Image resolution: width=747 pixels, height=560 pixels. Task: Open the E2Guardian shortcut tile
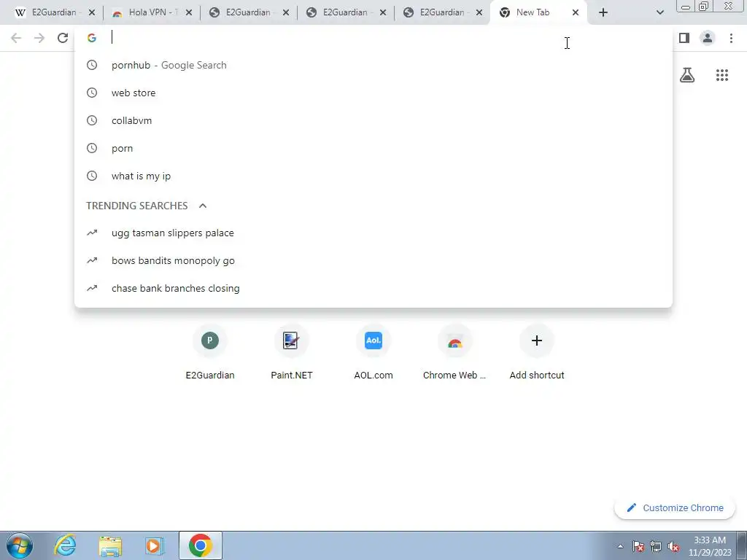pos(210,352)
